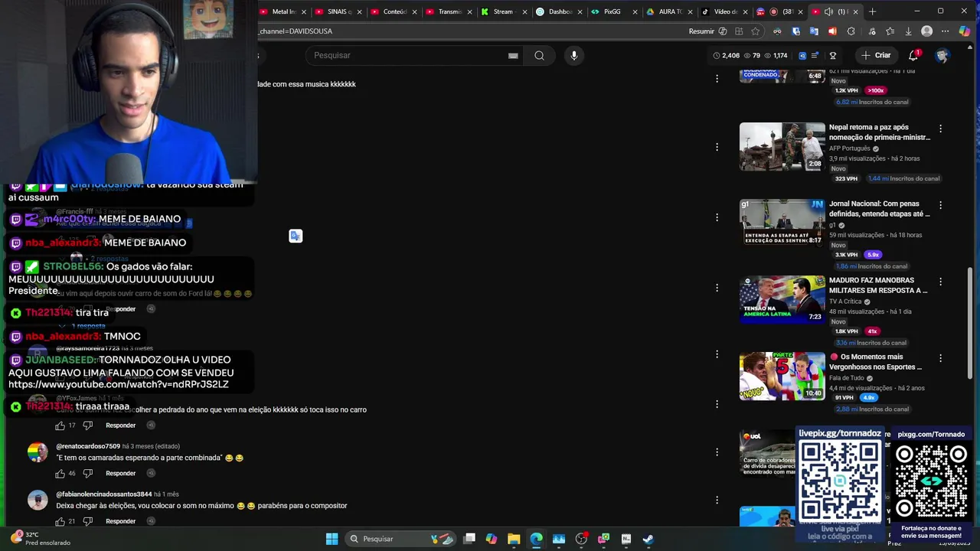Open OBS Studio from the taskbar

[x=581, y=539]
